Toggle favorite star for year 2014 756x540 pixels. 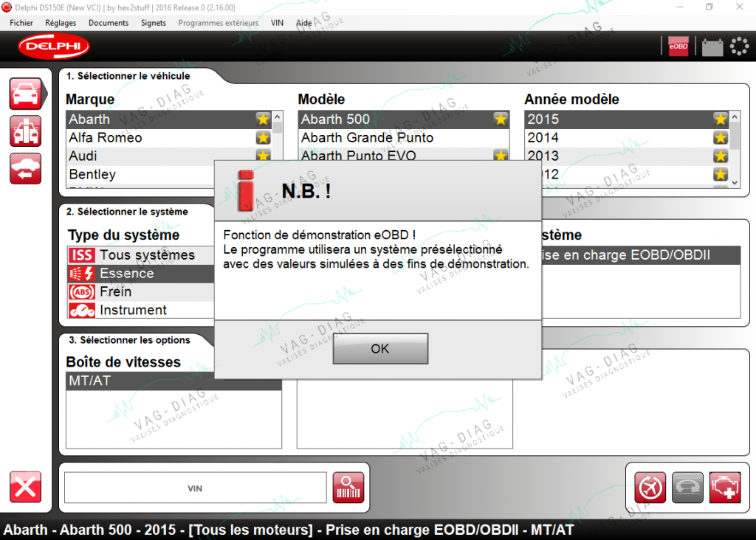coord(721,138)
